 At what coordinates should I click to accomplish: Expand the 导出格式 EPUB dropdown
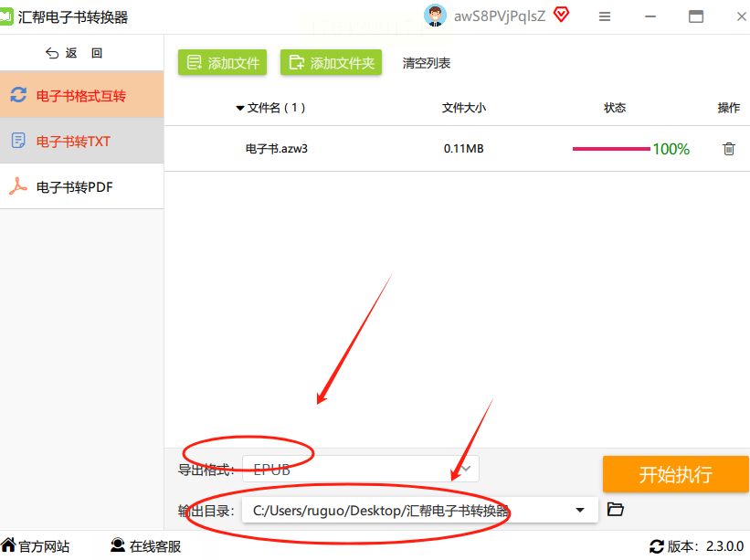pos(361,470)
